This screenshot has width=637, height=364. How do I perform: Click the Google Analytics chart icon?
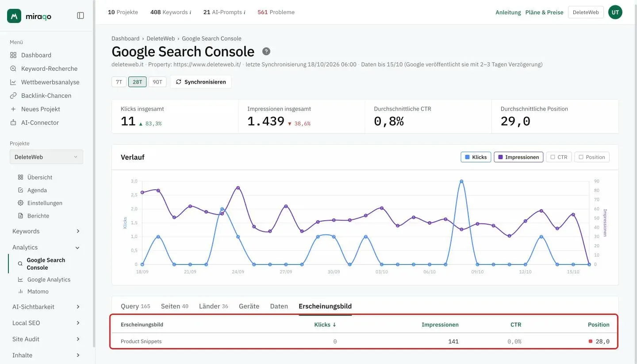click(20, 280)
